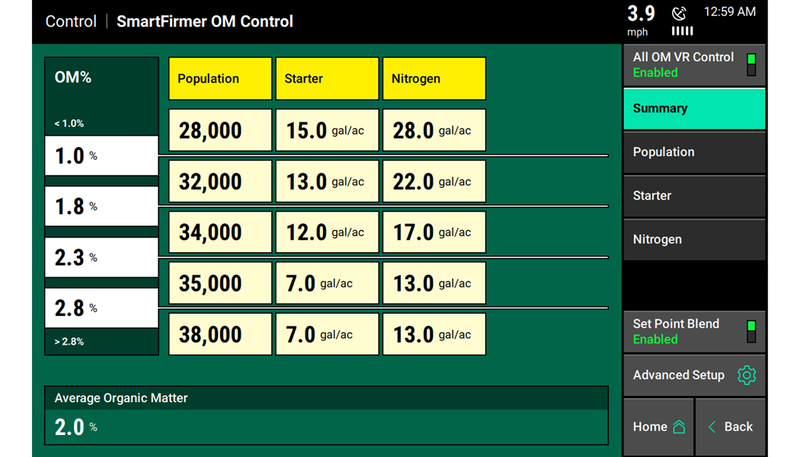Open the Population tab in sidebar
The width and height of the screenshot is (800, 457).
(694, 152)
